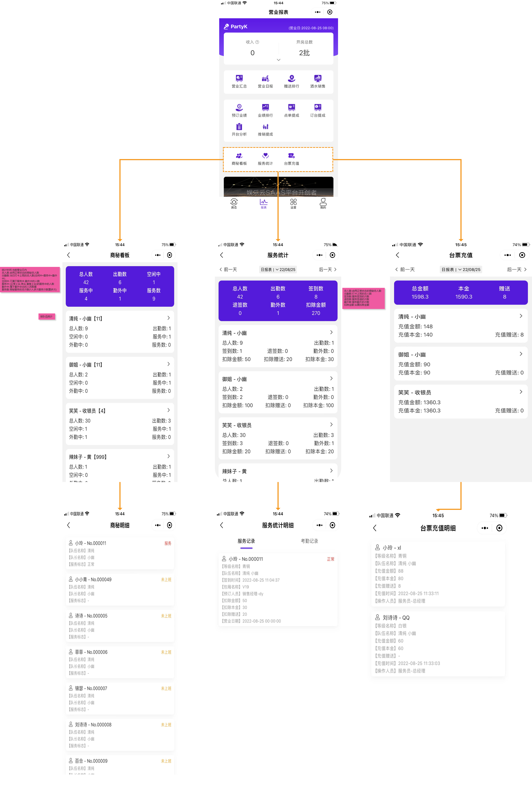Open more menu on 台票充值明细 page

pos(485,528)
